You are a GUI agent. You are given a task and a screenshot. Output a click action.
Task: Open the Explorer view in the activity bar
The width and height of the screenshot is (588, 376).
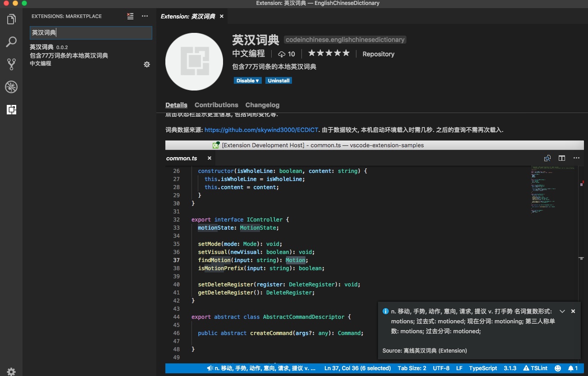tap(11, 19)
